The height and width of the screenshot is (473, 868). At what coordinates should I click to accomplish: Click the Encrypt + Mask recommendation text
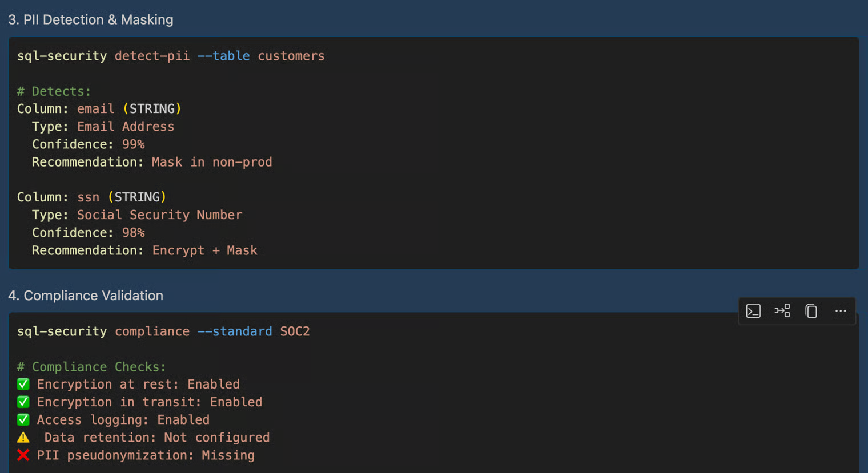pos(204,250)
